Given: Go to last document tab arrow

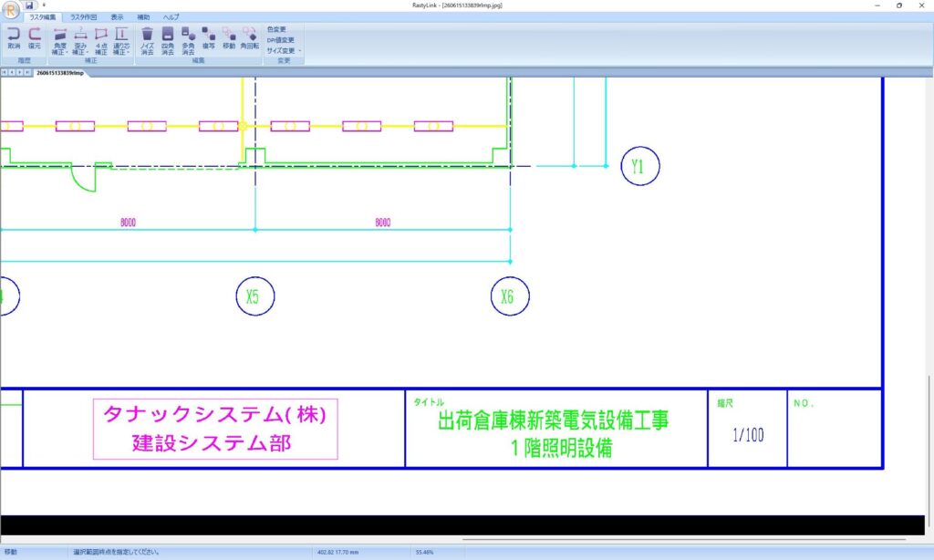Looking at the screenshot, I should pyautogui.click(x=27, y=73).
